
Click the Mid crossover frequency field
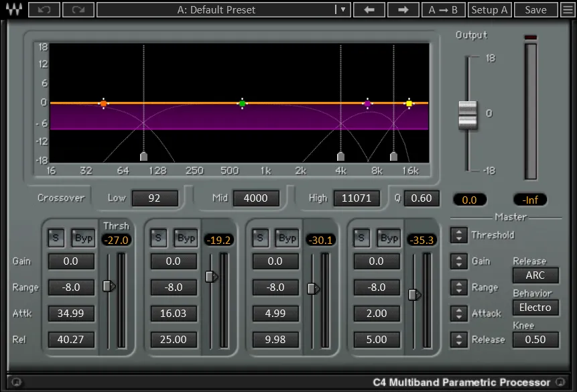(x=255, y=198)
